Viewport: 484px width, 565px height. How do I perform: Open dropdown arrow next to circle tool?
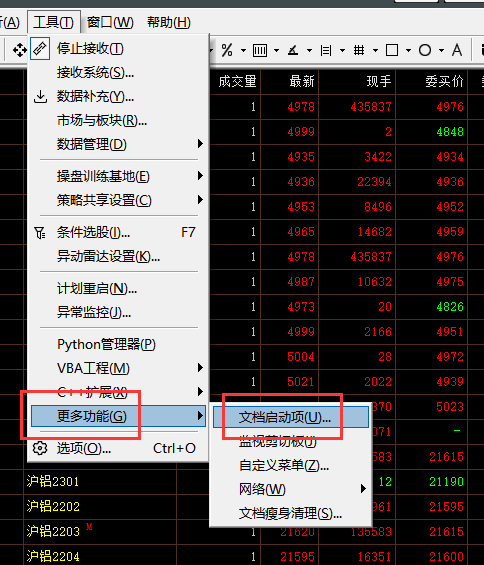tap(441, 50)
